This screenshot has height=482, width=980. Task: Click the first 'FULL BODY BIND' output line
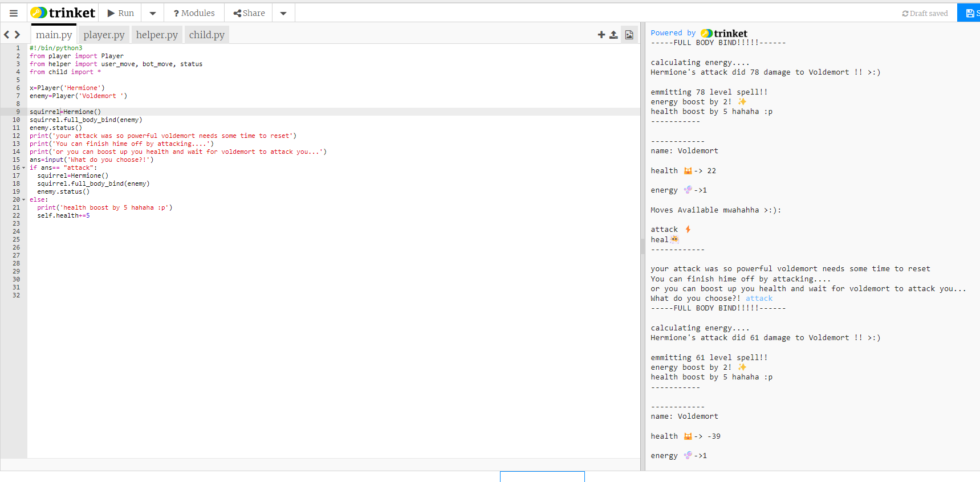click(718, 43)
